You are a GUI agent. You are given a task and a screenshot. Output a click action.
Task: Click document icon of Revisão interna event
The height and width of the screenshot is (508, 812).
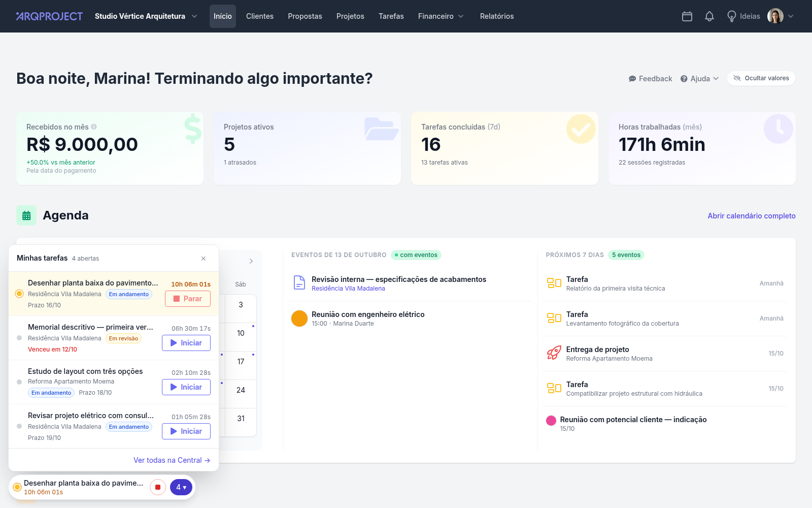[299, 282]
